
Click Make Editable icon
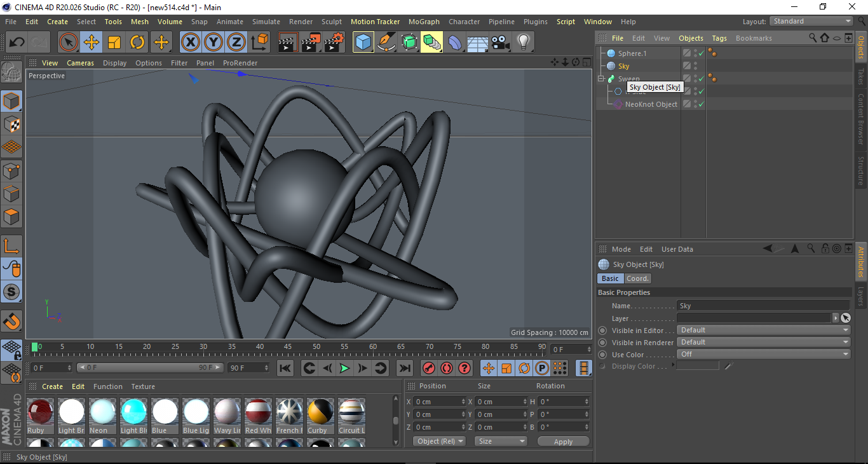pyautogui.click(x=11, y=72)
